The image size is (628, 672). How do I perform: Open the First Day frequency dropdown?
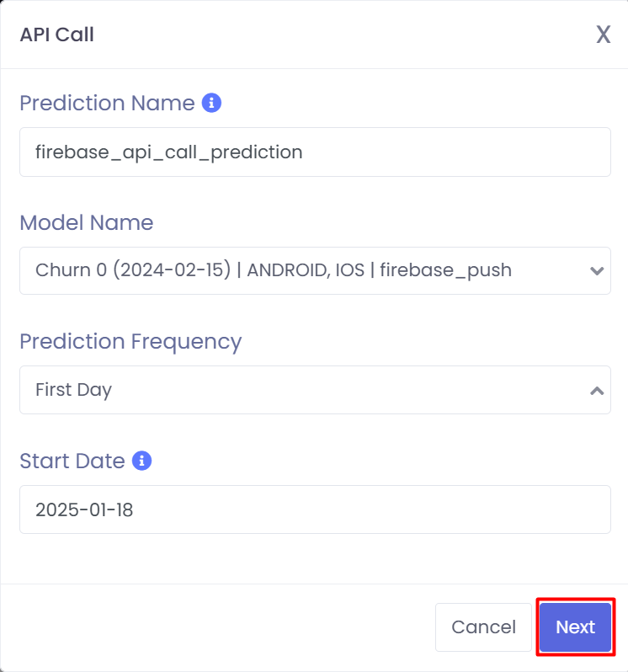tap(316, 390)
